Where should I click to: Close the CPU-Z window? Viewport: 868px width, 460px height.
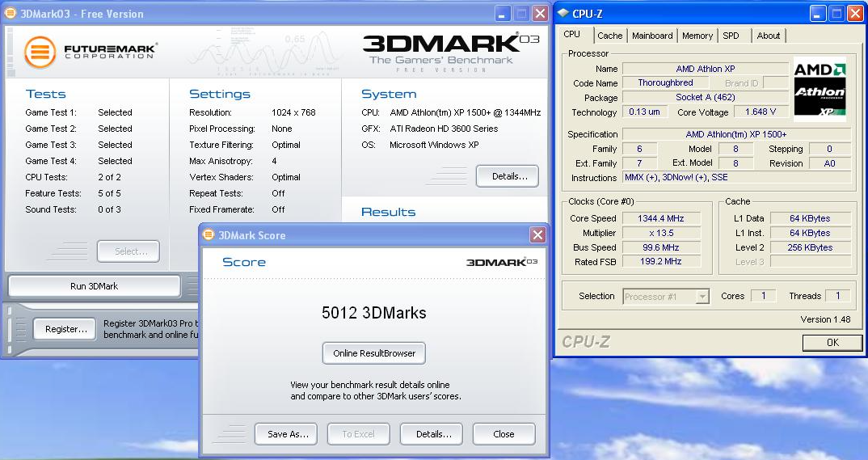tap(855, 14)
